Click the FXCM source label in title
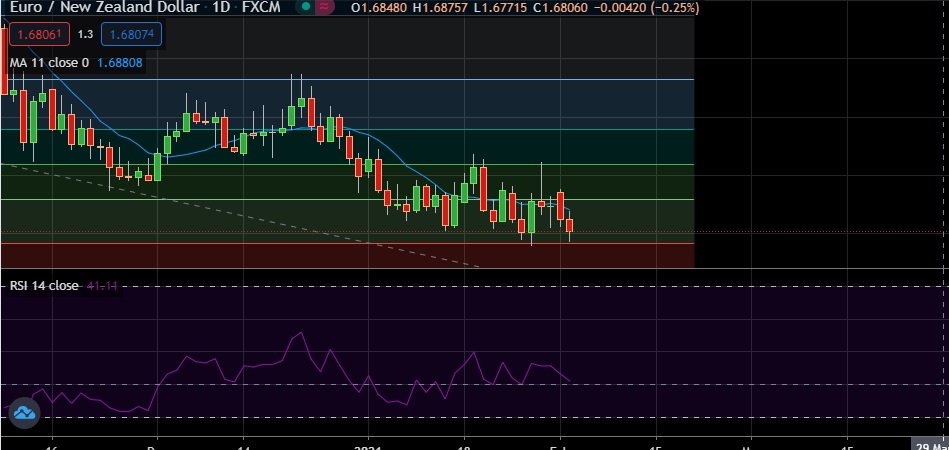Viewport: 949px width, 450px height. [261, 7]
